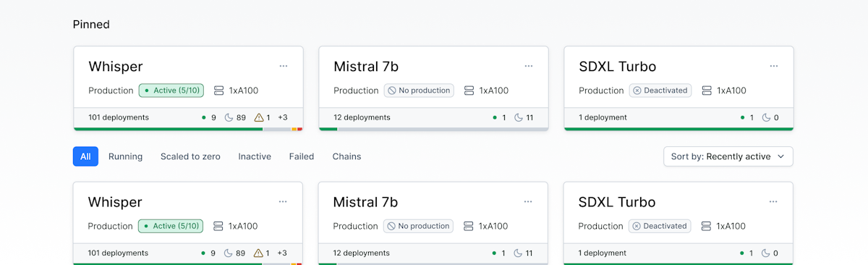This screenshot has width=868, height=265.
Task: Click "1xA100" on pinned SDXL Turbo card
Action: point(731,91)
